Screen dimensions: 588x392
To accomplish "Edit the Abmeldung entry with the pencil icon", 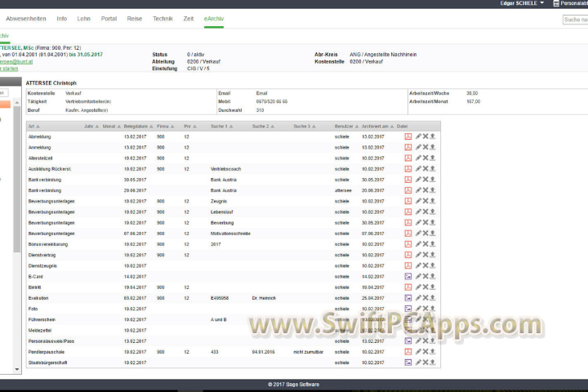I will coord(418,136).
